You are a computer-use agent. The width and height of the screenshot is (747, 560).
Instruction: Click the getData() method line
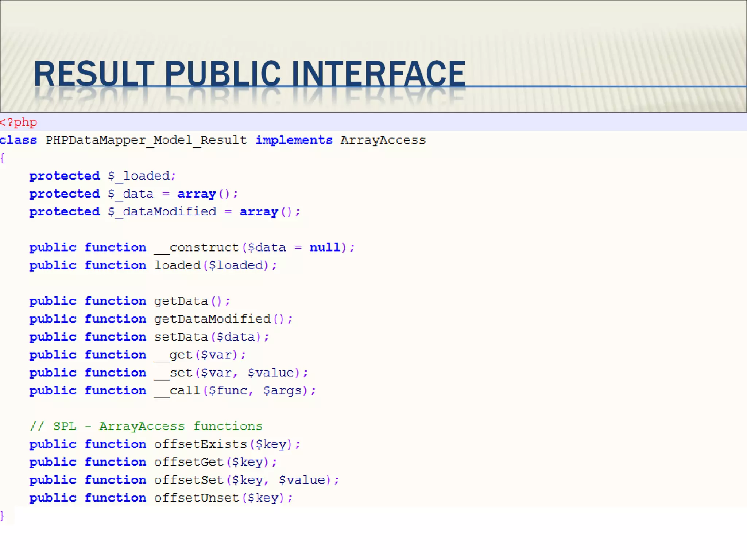[130, 301]
